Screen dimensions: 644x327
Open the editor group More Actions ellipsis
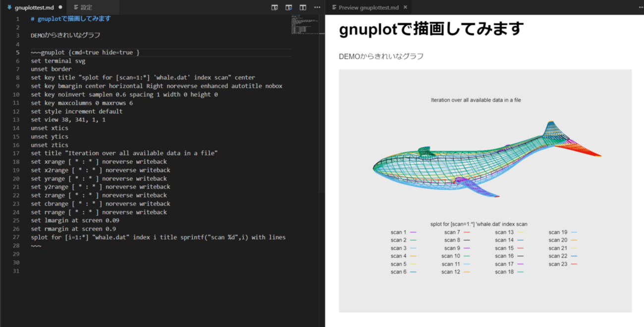317,7
